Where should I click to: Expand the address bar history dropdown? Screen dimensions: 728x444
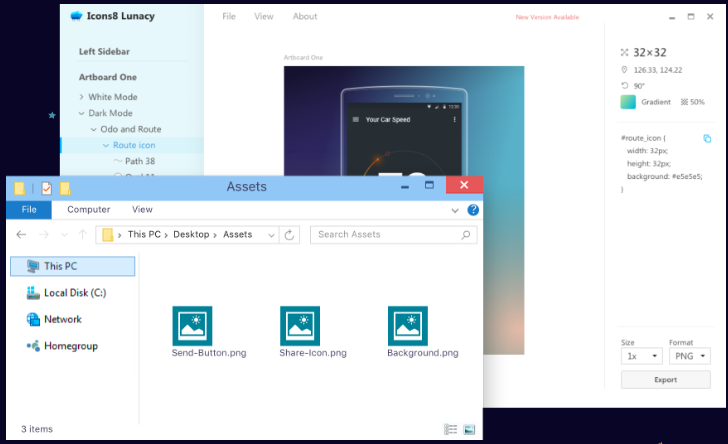(272, 235)
